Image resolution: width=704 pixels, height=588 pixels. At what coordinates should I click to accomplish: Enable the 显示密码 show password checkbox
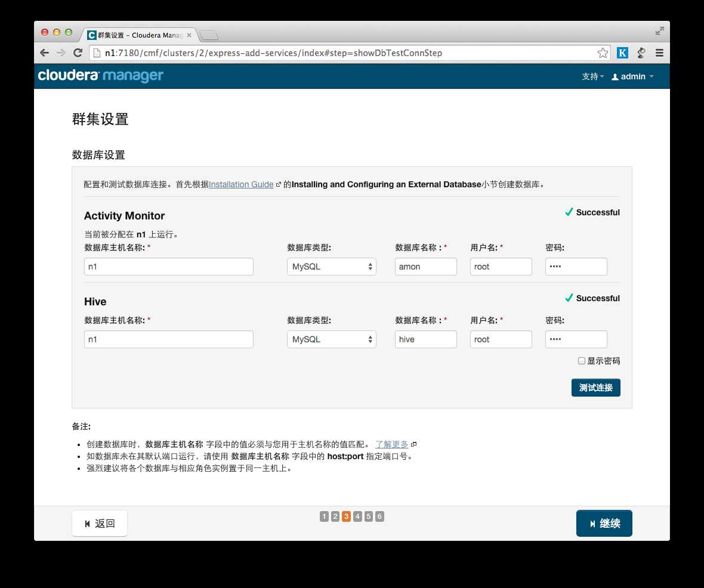click(x=582, y=361)
